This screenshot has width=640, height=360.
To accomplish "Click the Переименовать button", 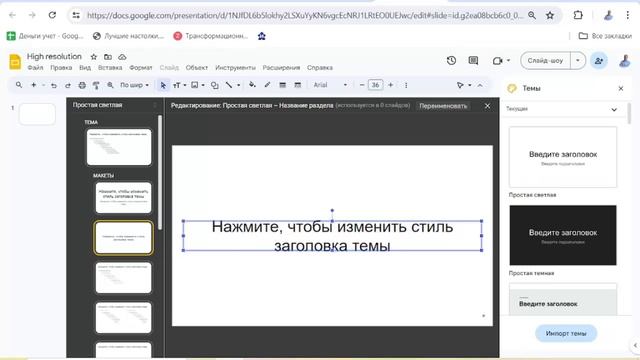I will click(x=443, y=106).
